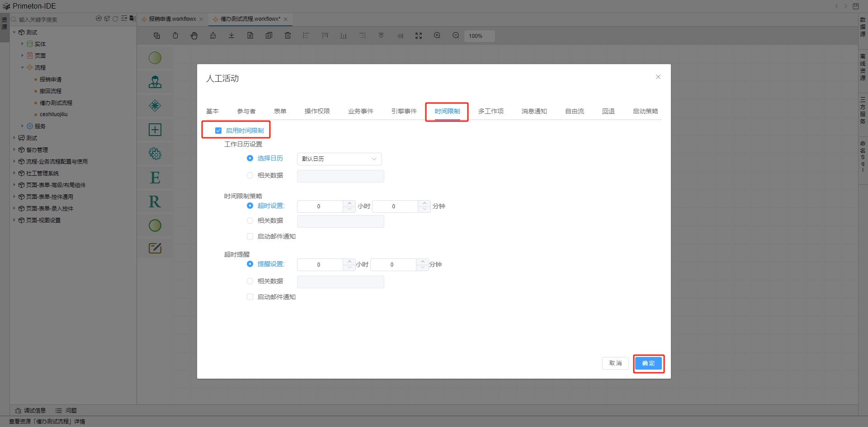Click the 输入关键字搜索 search field
The image size is (868, 427).
point(54,19)
